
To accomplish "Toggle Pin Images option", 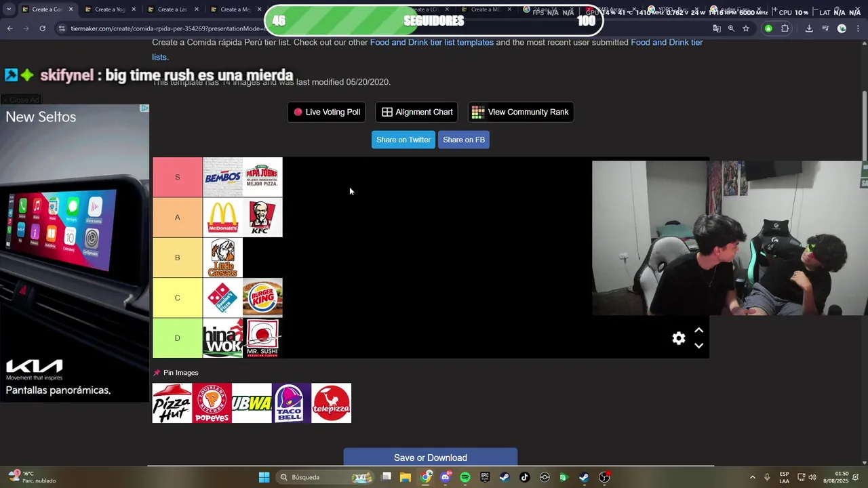I will [x=176, y=373].
